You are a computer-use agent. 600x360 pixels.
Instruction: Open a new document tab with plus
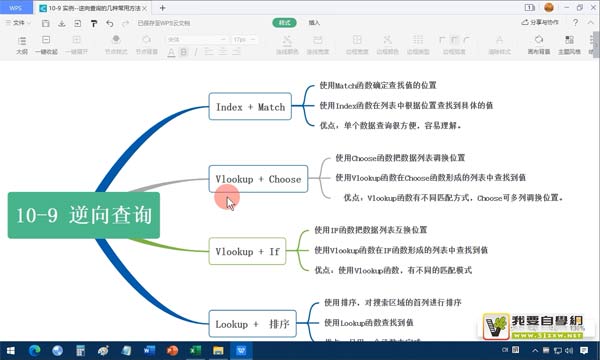click(x=163, y=8)
